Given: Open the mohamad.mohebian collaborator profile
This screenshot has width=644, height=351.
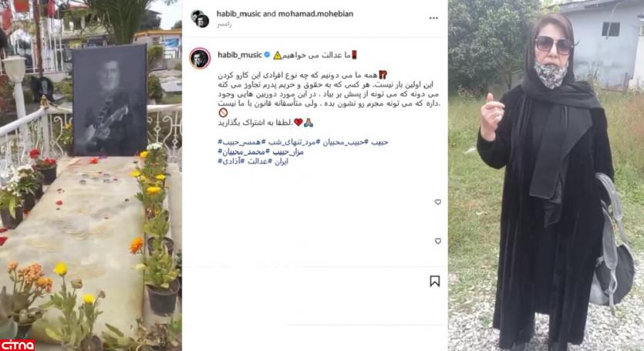Looking at the screenshot, I should (x=315, y=14).
